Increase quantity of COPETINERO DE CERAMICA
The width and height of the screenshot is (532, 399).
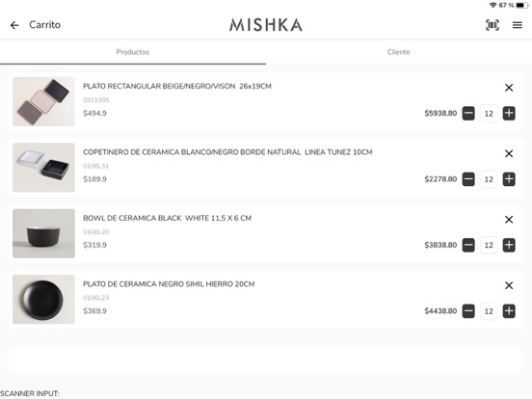(509, 179)
